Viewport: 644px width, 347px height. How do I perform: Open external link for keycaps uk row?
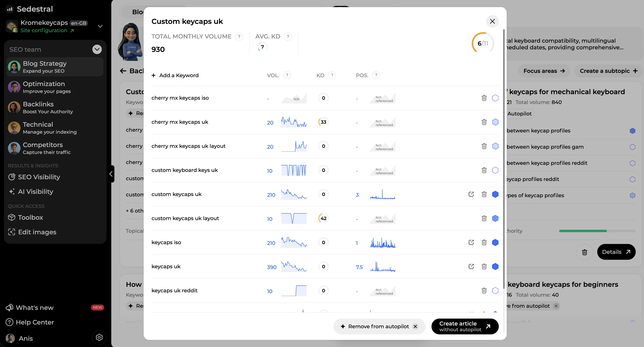pos(471,266)
